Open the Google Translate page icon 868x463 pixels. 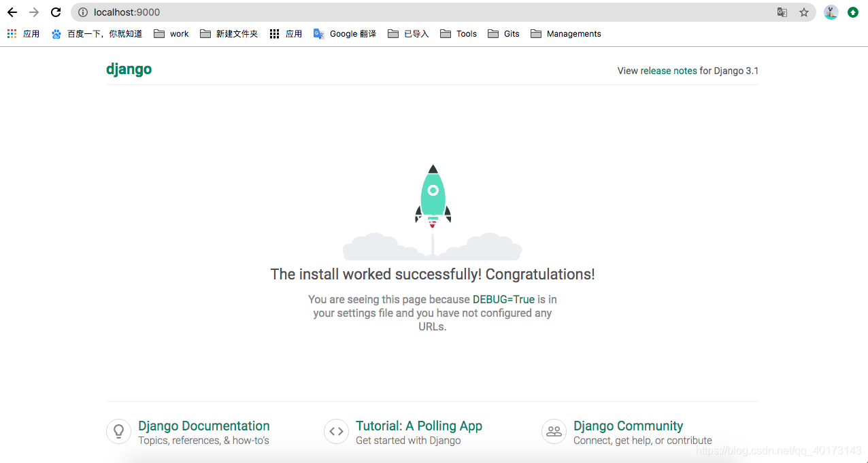click(782, 12)
